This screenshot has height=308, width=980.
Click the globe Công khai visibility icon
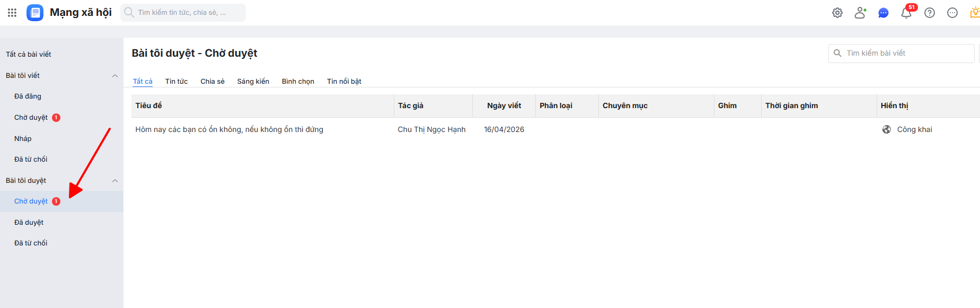pyautogui.click(x=887, y=129)
